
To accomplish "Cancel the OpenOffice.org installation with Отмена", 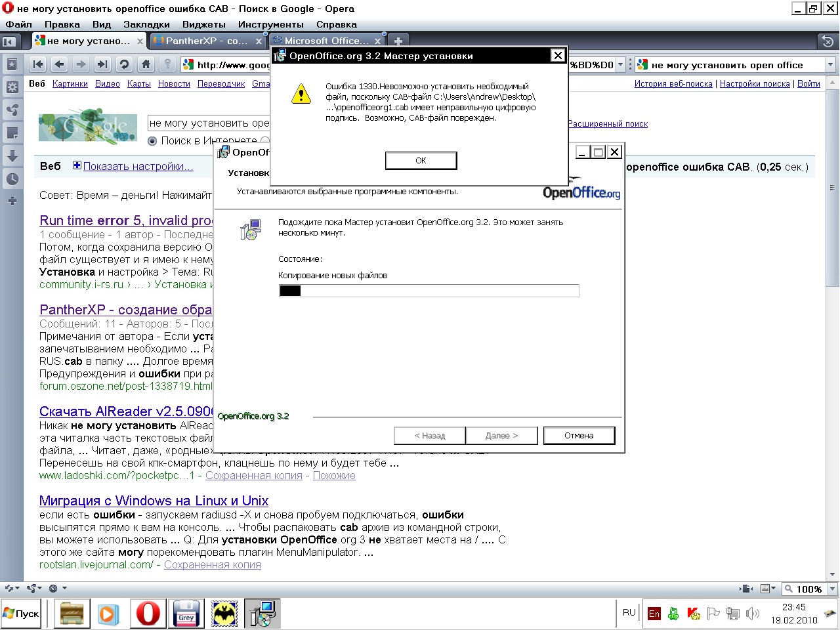I will (x=579, y=436).
